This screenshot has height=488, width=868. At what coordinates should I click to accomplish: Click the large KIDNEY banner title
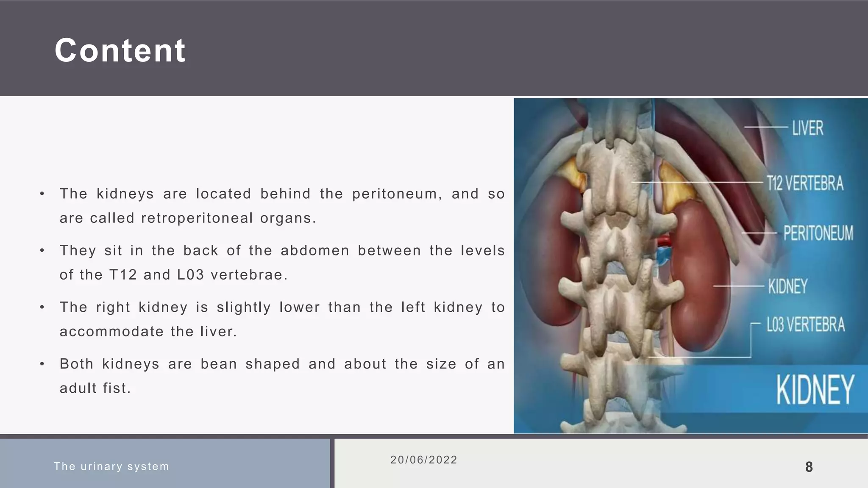point(815,390)
